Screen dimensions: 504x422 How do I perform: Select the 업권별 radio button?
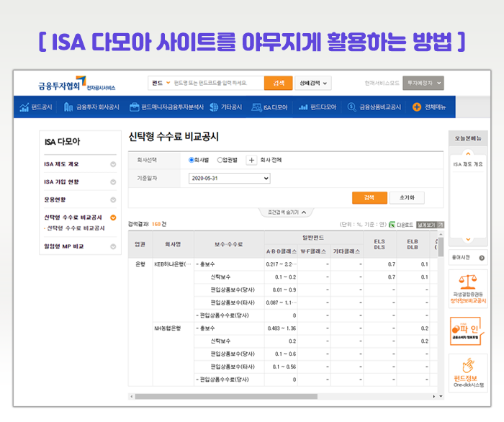(220, 161)
